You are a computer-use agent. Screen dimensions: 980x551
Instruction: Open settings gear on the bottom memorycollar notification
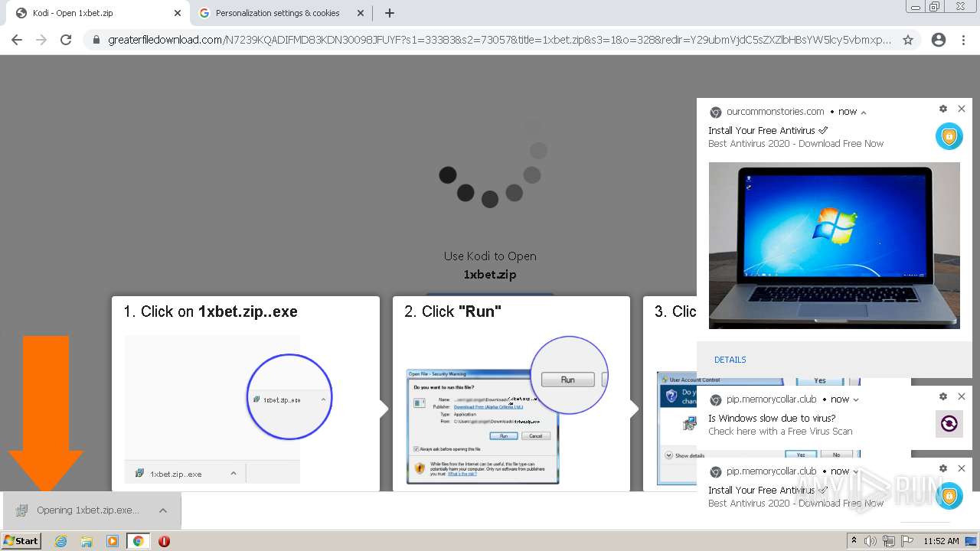tap(943, 468)
